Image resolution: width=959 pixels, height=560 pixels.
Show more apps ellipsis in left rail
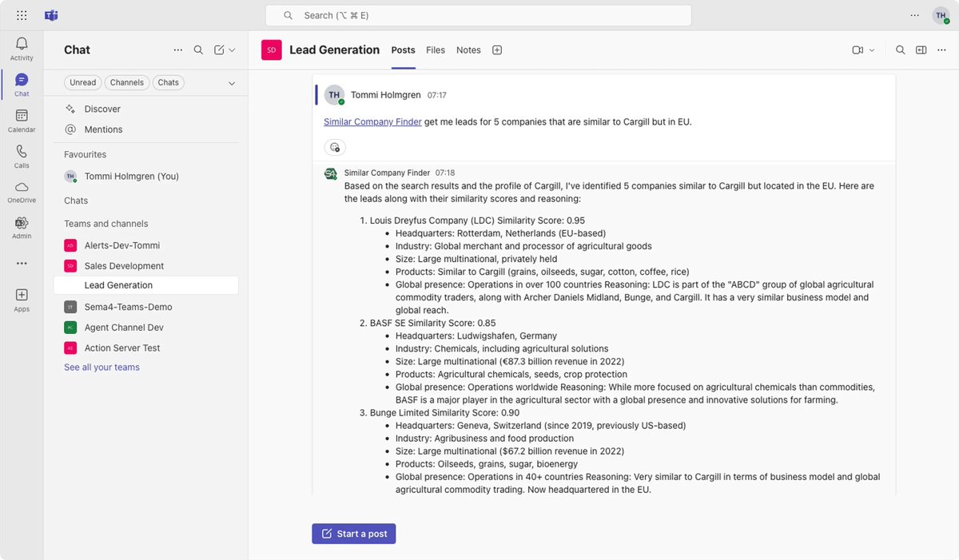[x=22, y=264]
